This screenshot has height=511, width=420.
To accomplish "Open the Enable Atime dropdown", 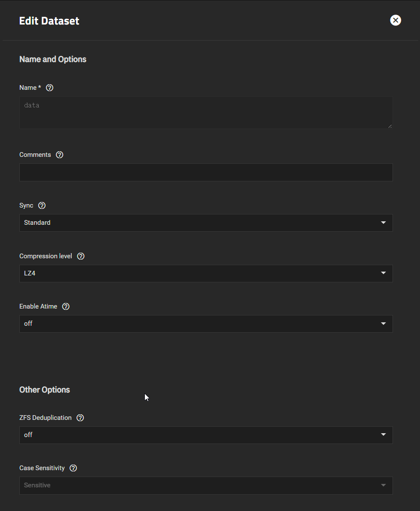I will tap(206, 324).
